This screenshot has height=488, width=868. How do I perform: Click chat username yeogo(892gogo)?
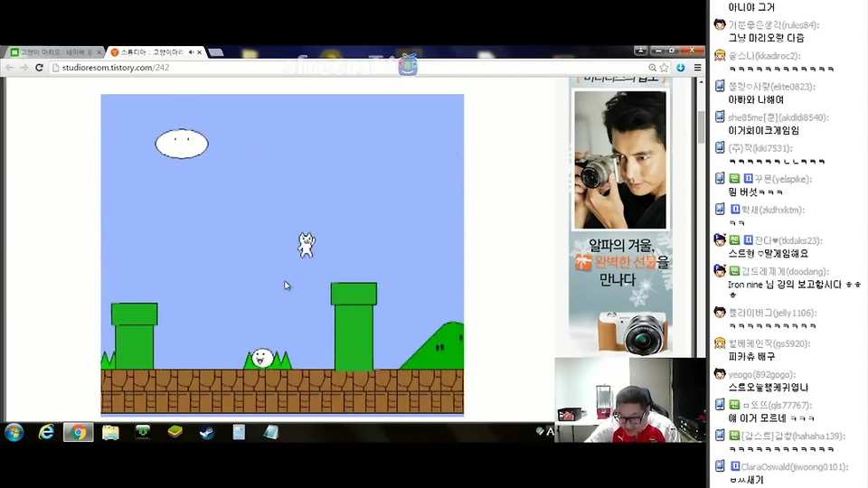click(x=761, y=374)
